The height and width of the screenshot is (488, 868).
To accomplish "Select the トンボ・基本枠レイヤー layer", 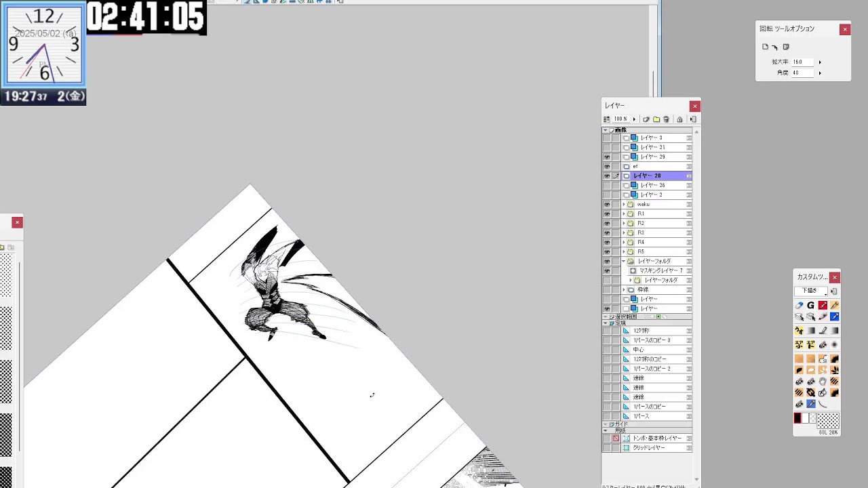I will [x=656, y=439].
